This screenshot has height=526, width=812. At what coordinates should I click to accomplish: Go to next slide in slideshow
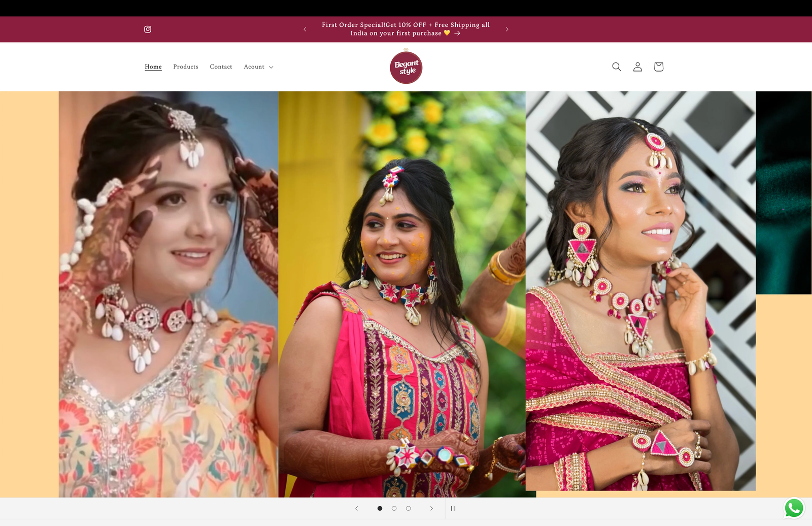(x=432, y=508)
